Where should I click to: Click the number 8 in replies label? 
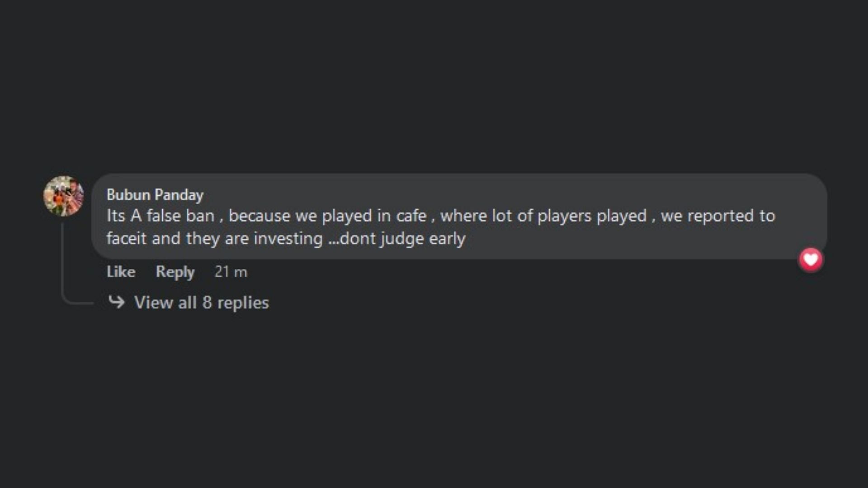point(207,303)
